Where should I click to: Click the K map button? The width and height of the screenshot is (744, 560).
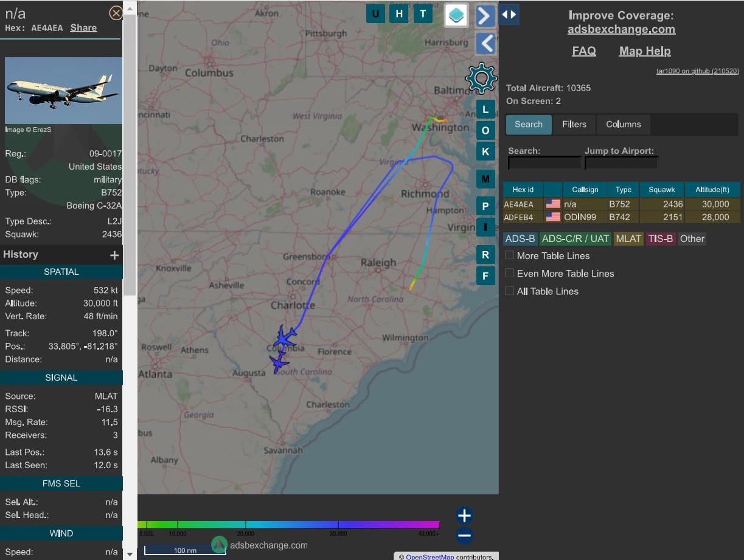pyautogui.click(x=485, y=152)
